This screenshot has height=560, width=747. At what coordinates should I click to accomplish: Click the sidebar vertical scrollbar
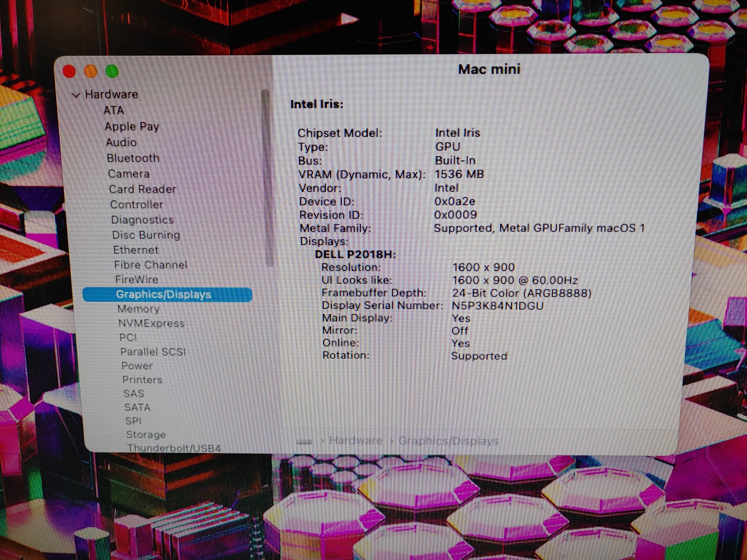266,178
